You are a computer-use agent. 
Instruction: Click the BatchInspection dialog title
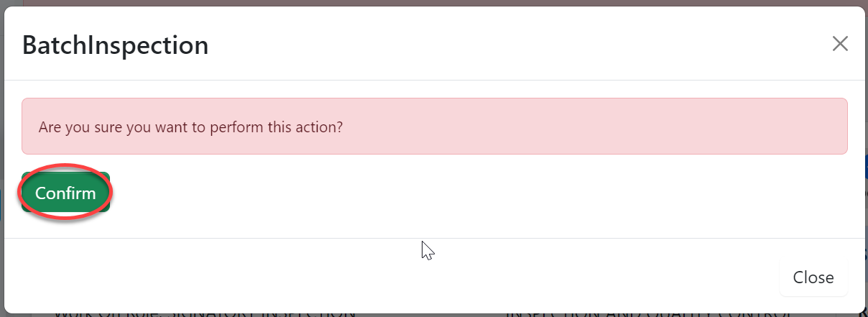[115, 45]
